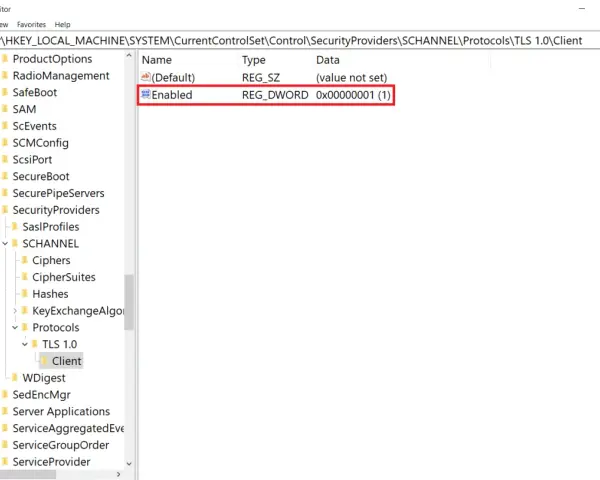Click the Client folder icon
The image size is (600, 480).
click(45, 361)
